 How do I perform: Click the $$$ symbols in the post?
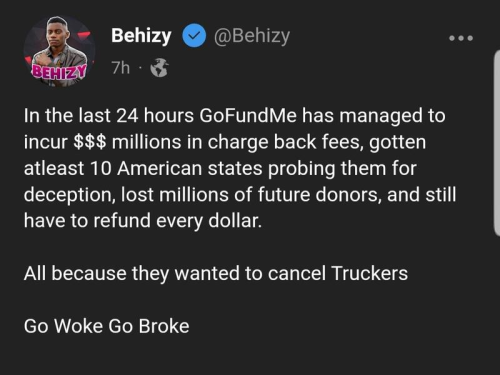coord(90,142)
